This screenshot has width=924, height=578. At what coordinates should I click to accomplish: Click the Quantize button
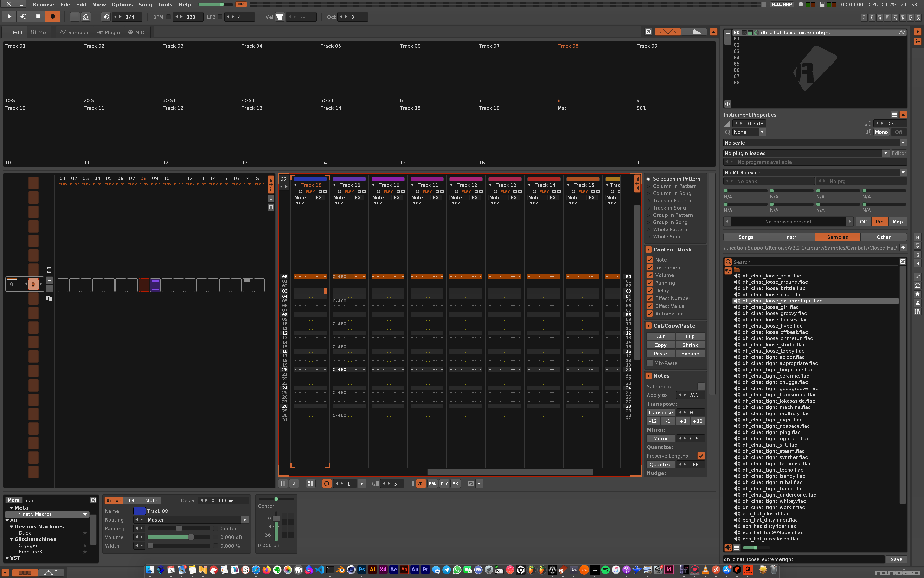click(x=661, y=465)
